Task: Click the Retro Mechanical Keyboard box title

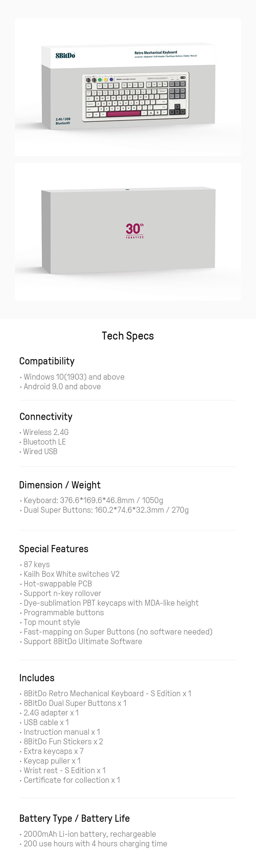Action: tap(156, 53)
